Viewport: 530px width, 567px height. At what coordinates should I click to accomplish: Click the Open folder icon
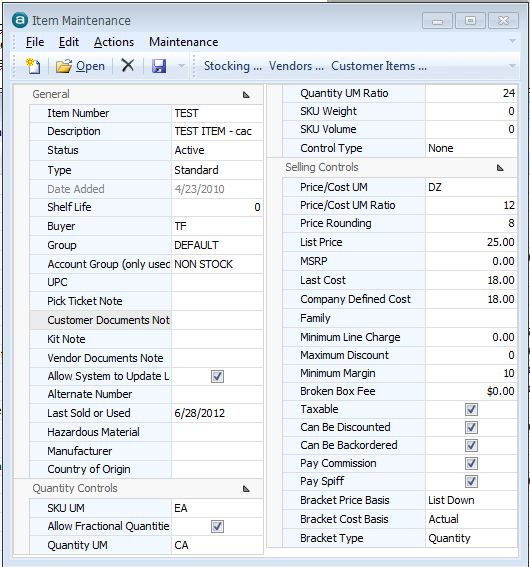tap(64, 66)
